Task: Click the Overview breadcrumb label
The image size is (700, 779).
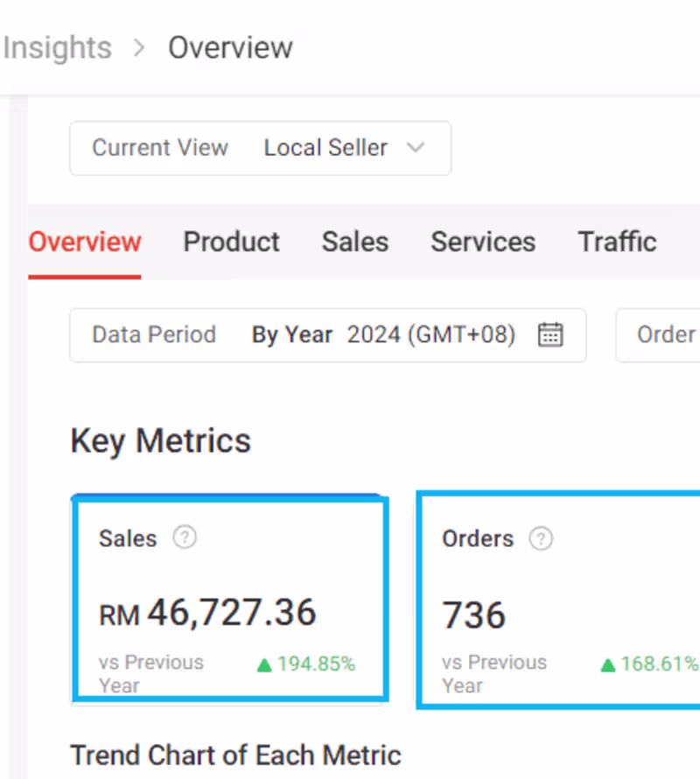Action: coord(230,48)
